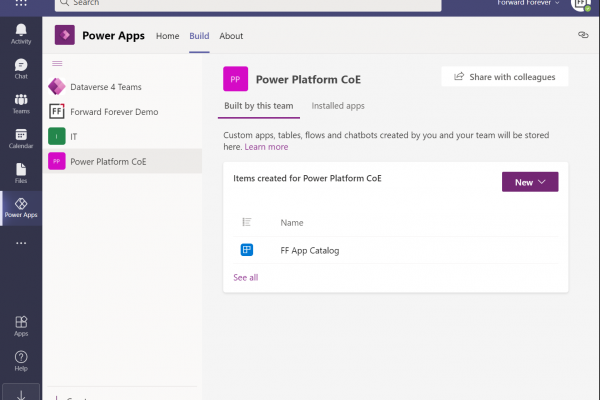Go to Teams in the sidebar

[21, 104]
